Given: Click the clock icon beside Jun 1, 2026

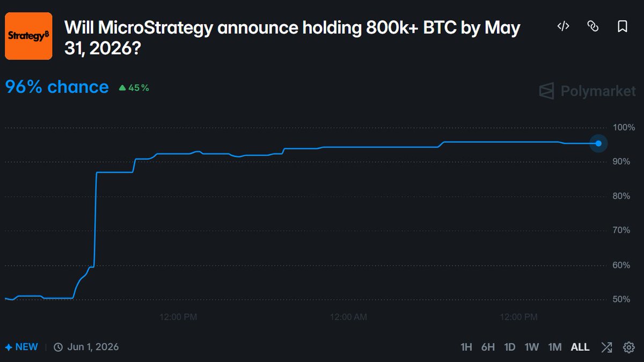Looking at the screenshot, I should click(x=58, y=347).
